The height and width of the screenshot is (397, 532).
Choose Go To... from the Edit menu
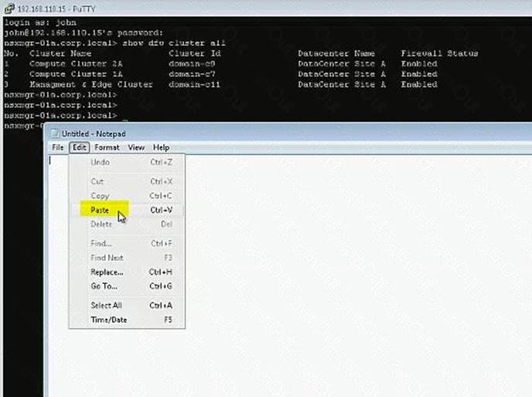104,286
